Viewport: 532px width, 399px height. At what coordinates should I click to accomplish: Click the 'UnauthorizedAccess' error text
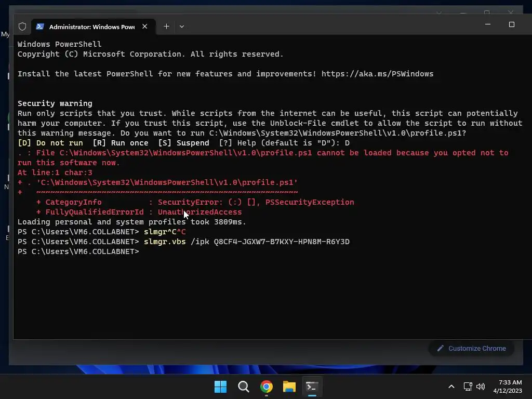(x=200, y=212)
